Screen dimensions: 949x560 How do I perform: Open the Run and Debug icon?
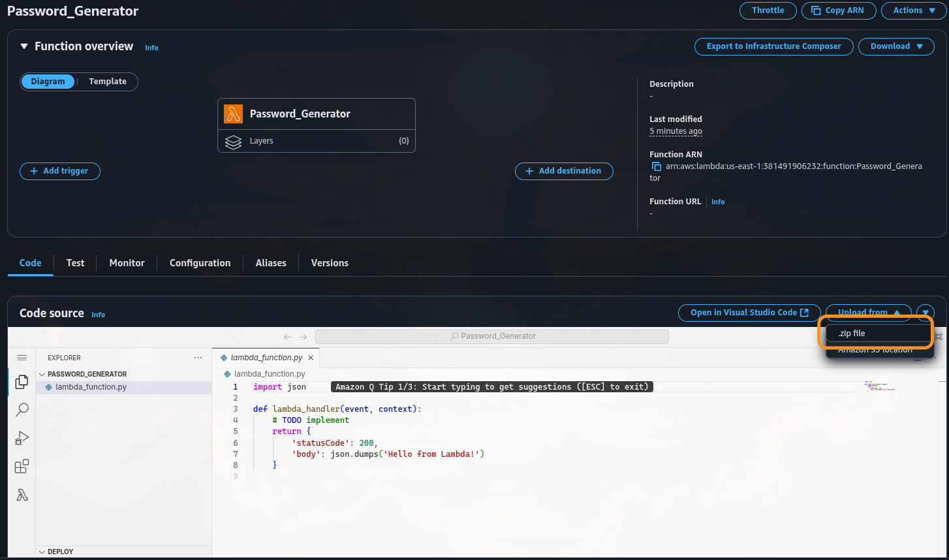click(x=22, y=438)
